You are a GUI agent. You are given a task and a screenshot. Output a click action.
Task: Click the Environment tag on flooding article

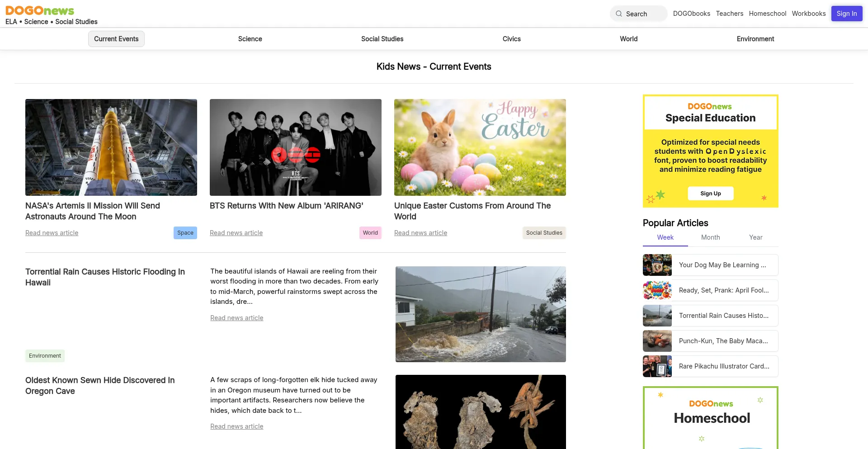pos(45,356)
